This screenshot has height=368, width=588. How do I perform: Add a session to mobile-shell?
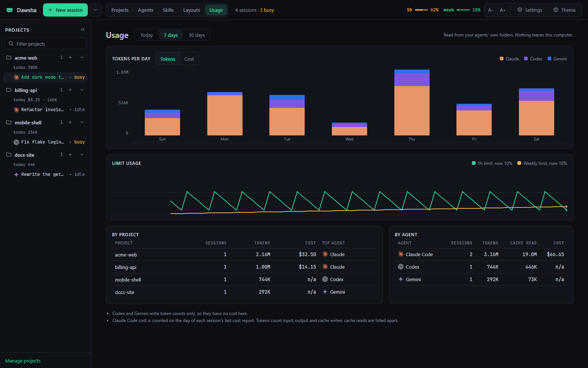point(70,122)
